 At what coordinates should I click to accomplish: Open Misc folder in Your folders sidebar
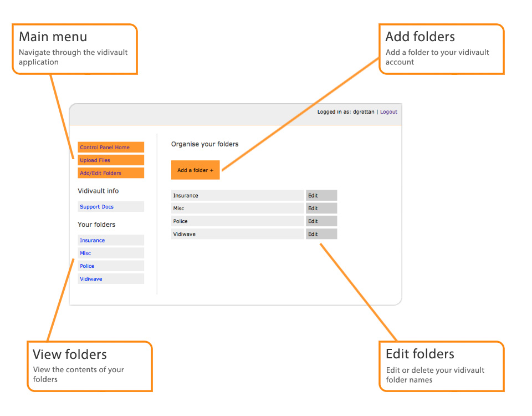(x=85, y=253)
